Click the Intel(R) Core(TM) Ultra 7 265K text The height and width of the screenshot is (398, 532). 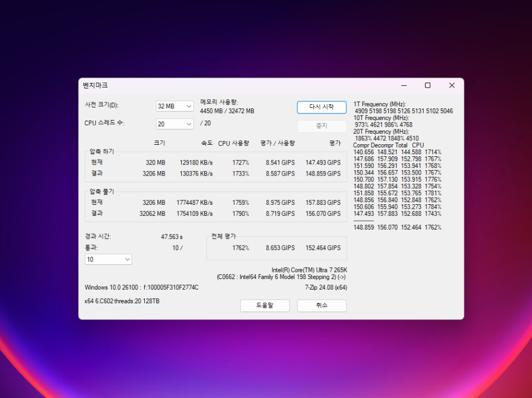(x=310, y=270)
